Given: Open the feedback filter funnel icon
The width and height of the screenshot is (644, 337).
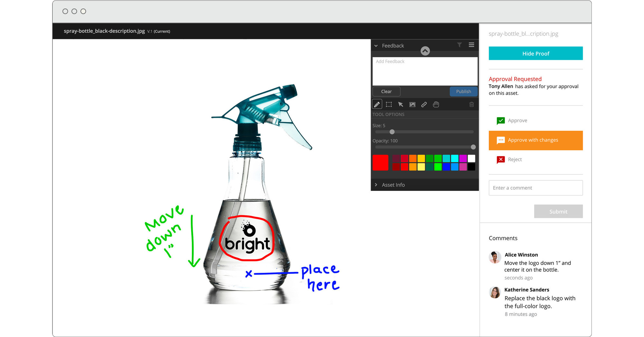Looking at the screenshot, I should (459, 45).
